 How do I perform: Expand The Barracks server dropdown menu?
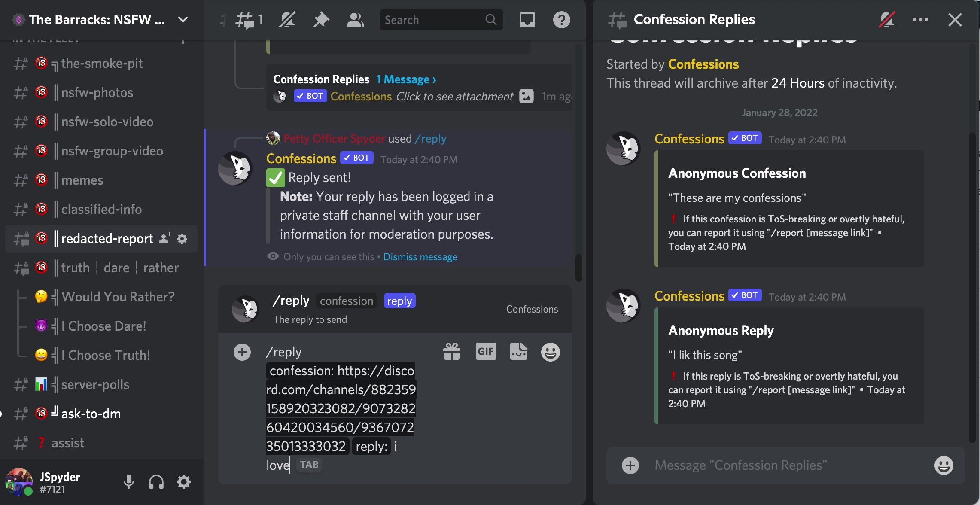click(183, 20)
